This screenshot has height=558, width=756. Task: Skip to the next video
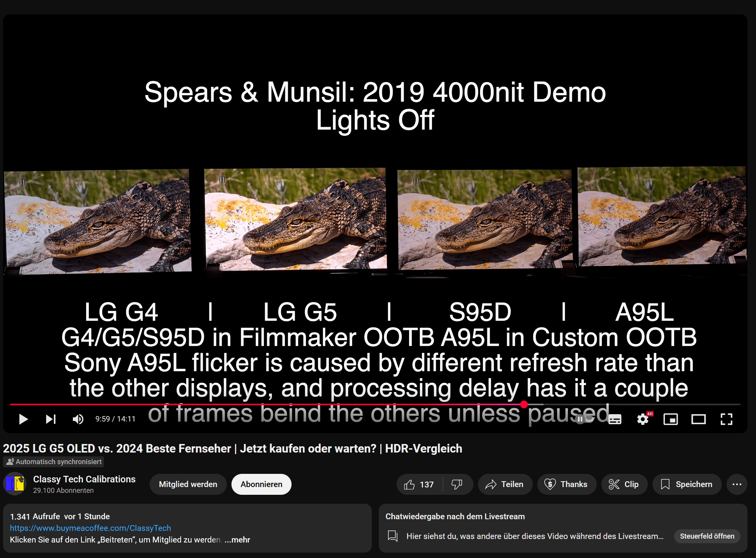(51, 419)
